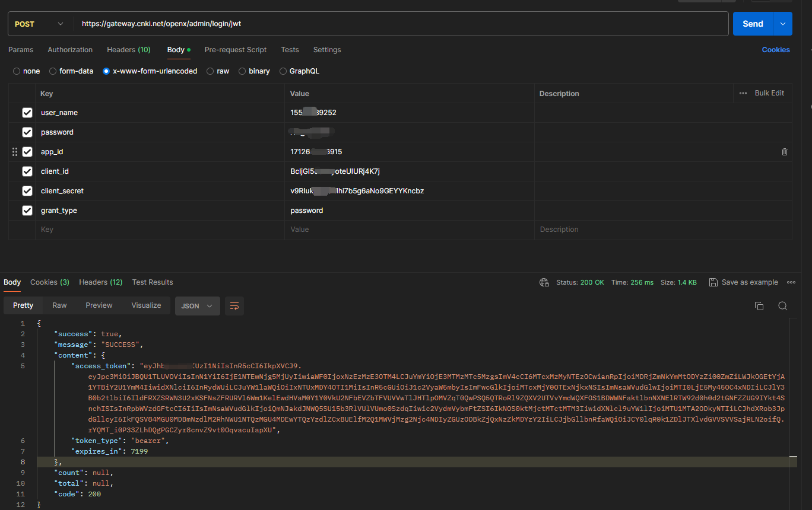Click the empty Description field in new row
The height and width of the screenshot is (510, 812).
pos(663,230)
